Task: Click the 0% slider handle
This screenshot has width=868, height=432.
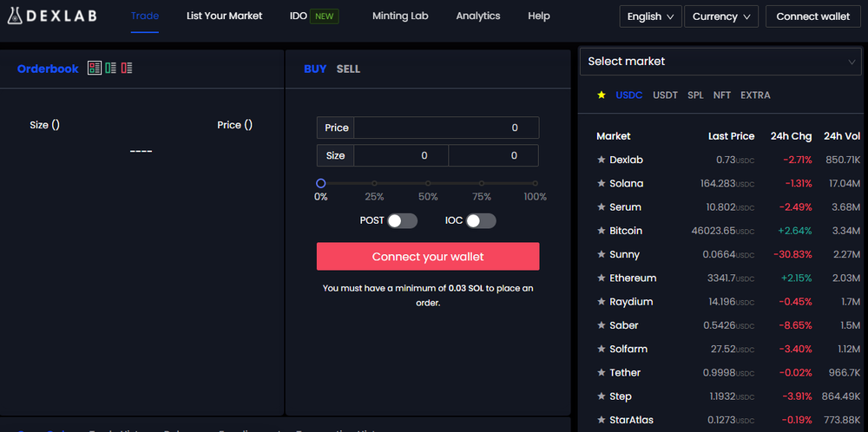Action: [x=320, y=183]
